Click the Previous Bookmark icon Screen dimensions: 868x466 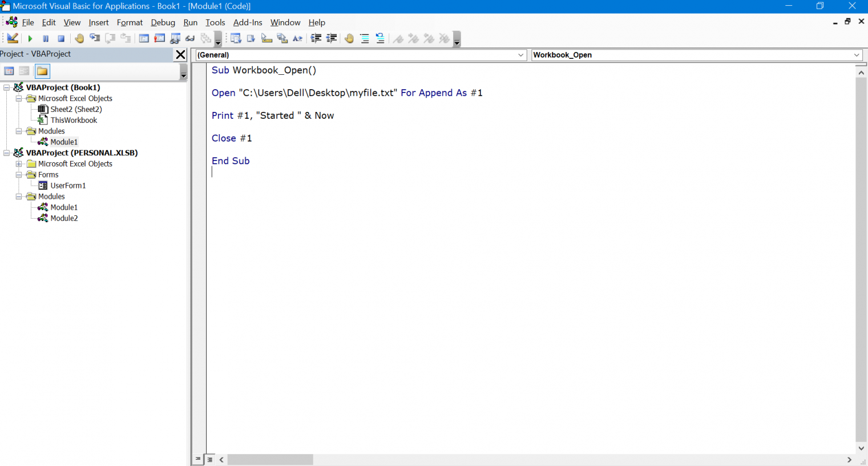coord(429,38)
